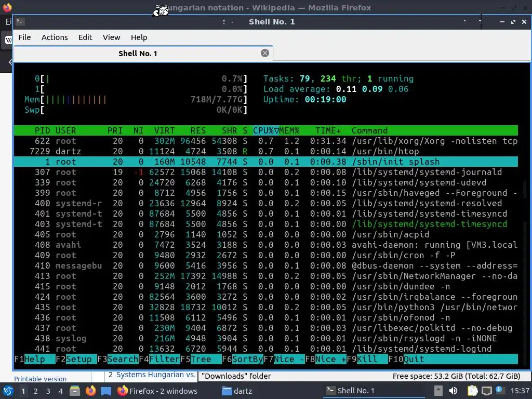Select the systemd-resolved process row
Screen dimensions: 532x399
(266, 203)
